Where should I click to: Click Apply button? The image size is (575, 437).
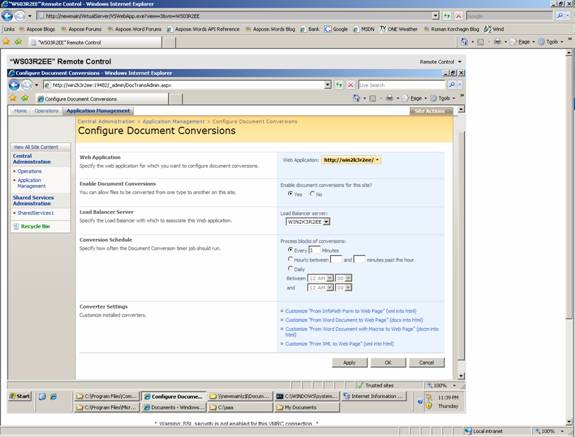click(350, 363)
